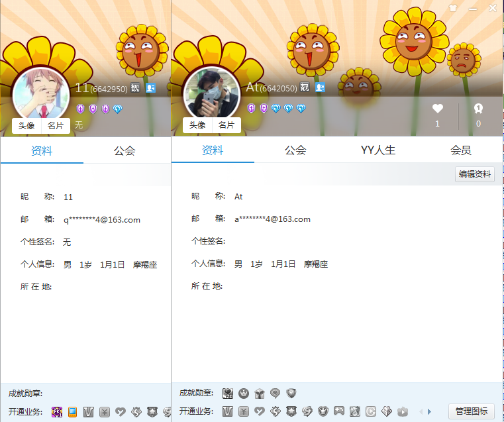Click the email a********4@163.com

pyautogui.click(x=273, y=219)
